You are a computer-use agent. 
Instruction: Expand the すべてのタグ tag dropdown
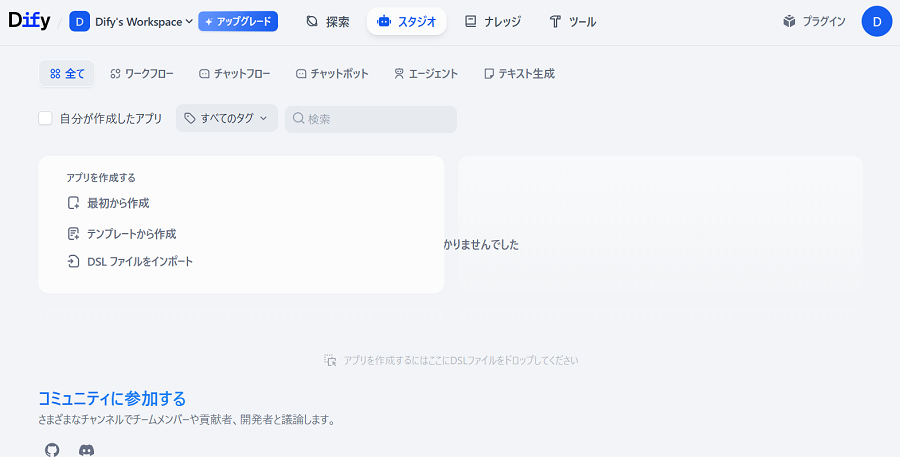pyautogui.click(x=227, y=118)
